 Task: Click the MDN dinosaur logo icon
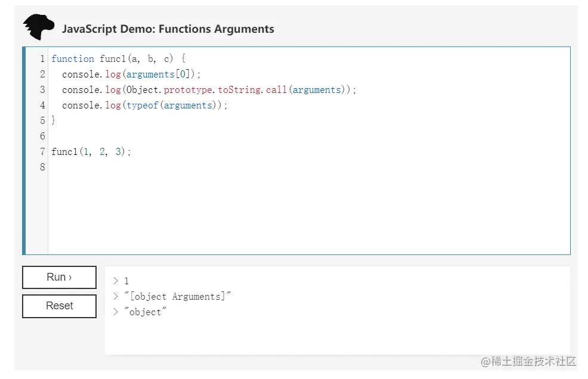[x=39, y=27]
